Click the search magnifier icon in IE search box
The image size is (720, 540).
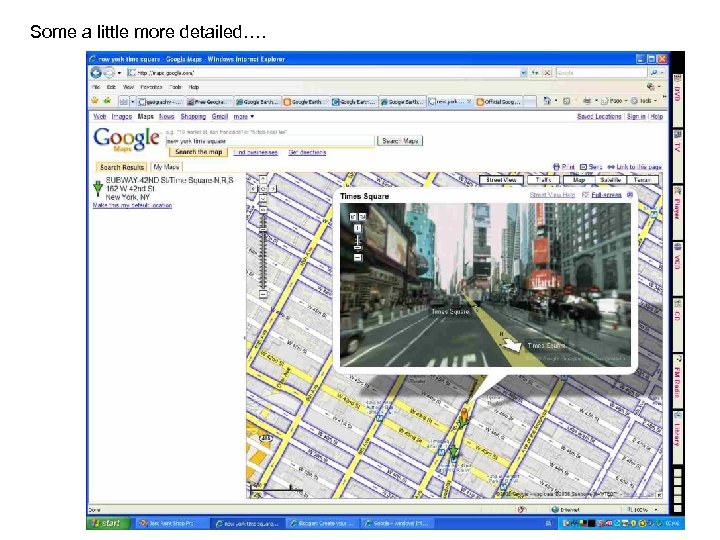click(x=653, y=73)
